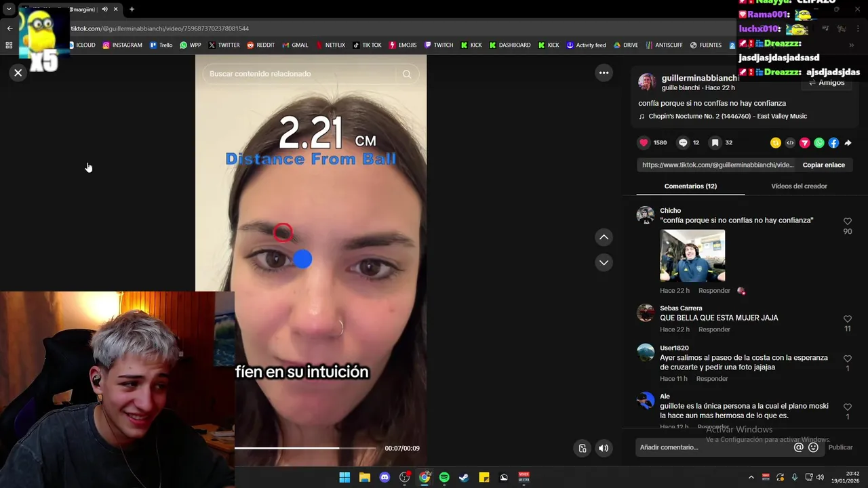Open more share options arrow

click(848, 142)
